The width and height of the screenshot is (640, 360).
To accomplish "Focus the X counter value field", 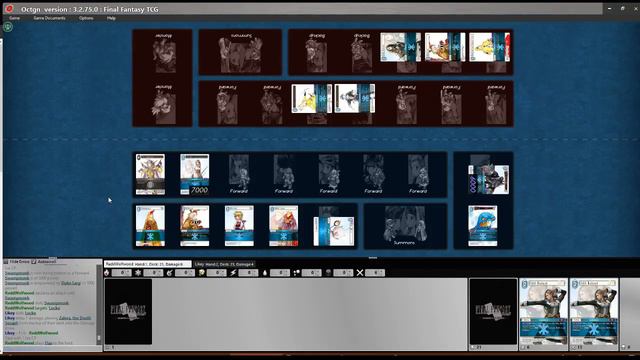I will click(x=375, y=273).
